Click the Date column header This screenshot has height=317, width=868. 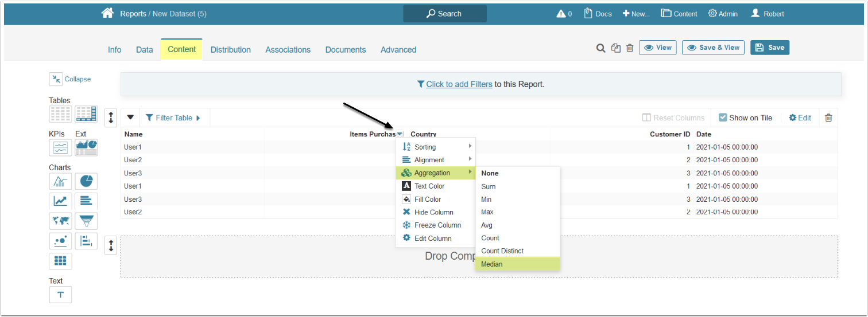pos(703,134)
